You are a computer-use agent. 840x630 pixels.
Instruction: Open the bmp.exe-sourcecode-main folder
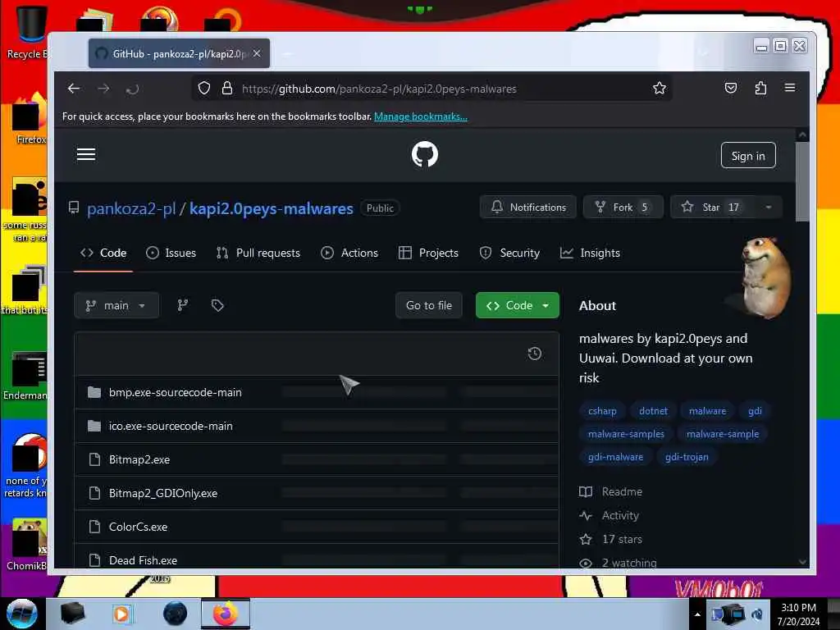[176, 393]
